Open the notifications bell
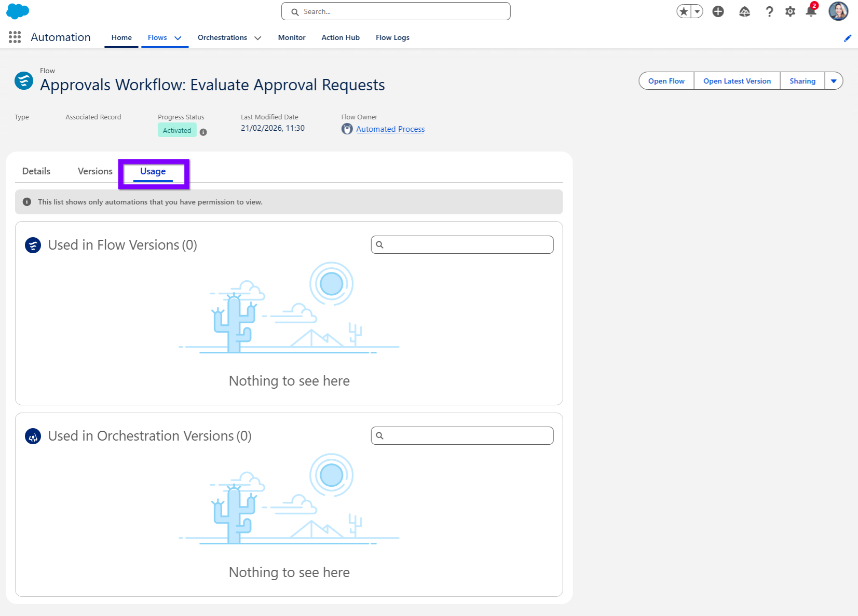 coord(811,11)
